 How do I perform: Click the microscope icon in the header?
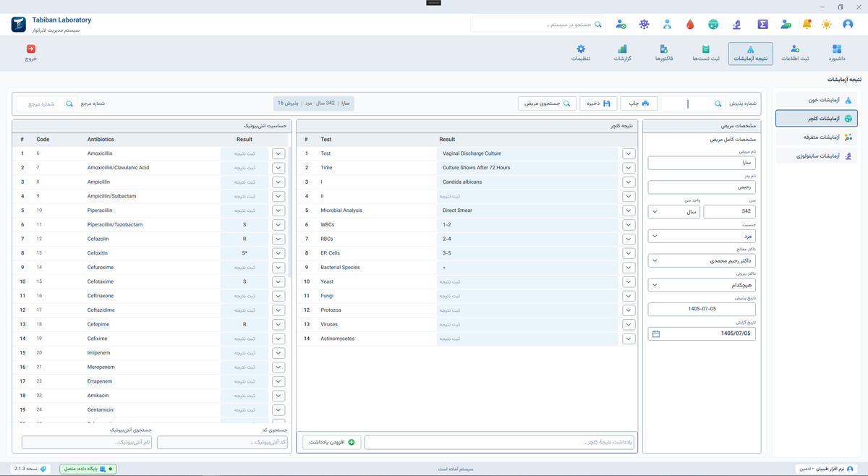tap(736, 25)
